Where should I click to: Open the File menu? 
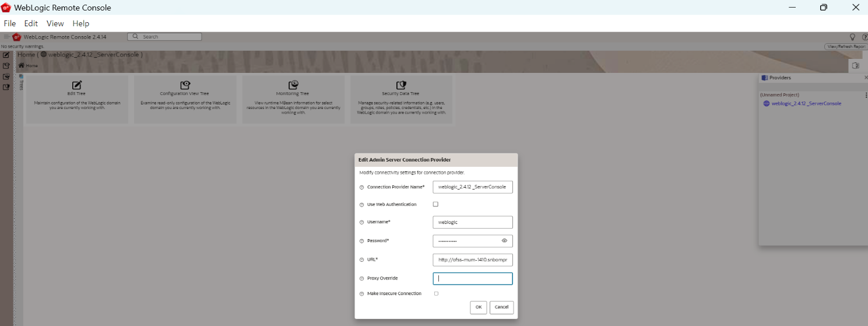(10, 23)
